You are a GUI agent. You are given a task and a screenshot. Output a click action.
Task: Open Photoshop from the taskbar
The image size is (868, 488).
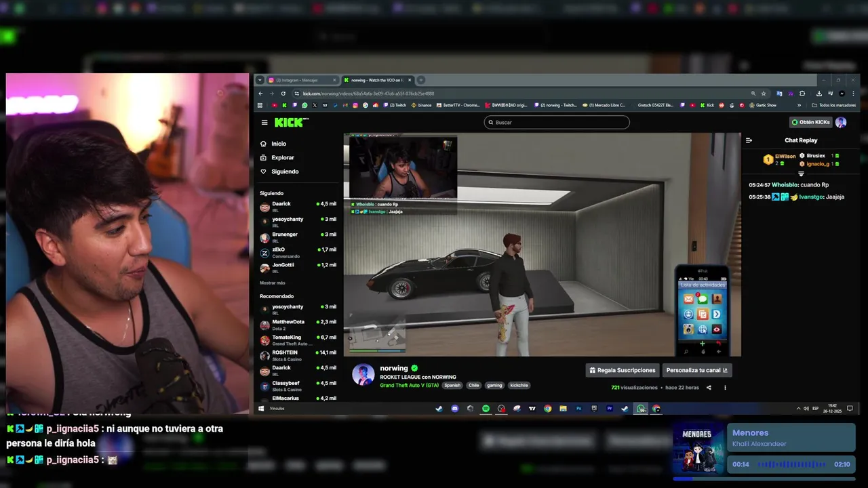(579, 409)
